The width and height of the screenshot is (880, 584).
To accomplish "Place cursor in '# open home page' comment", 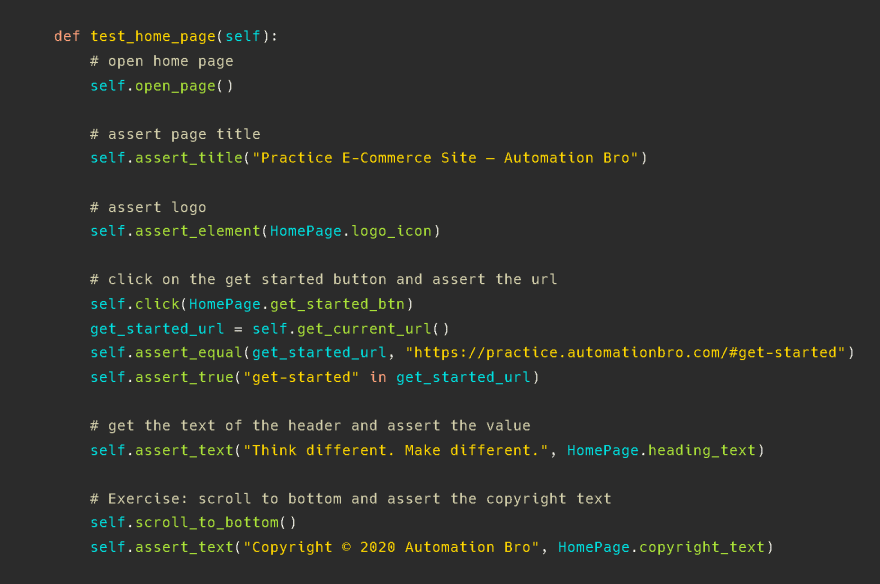I will (x=162, y=61).
